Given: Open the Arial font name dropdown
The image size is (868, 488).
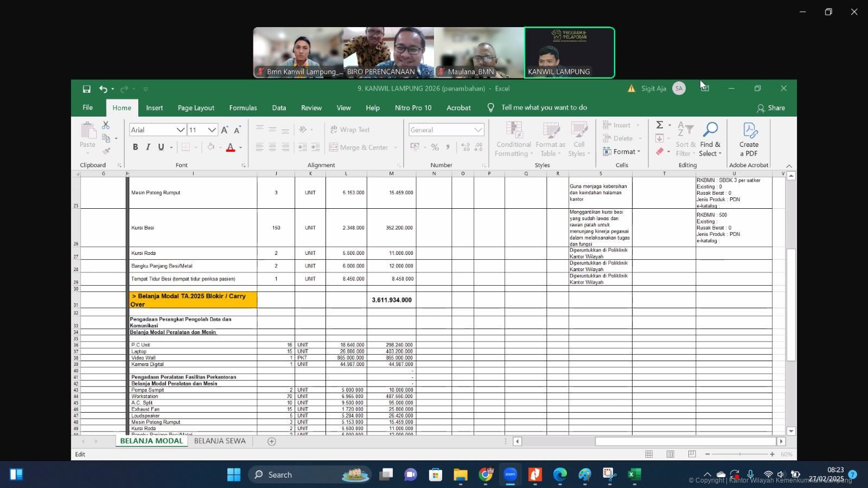Looking at the screenshot, I should 181,130.
